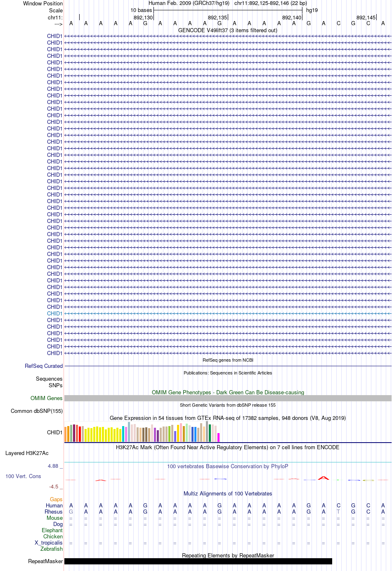392x571 pixels.
Task: Click the 892,145 position marker
Action: (x=366, y=17)
